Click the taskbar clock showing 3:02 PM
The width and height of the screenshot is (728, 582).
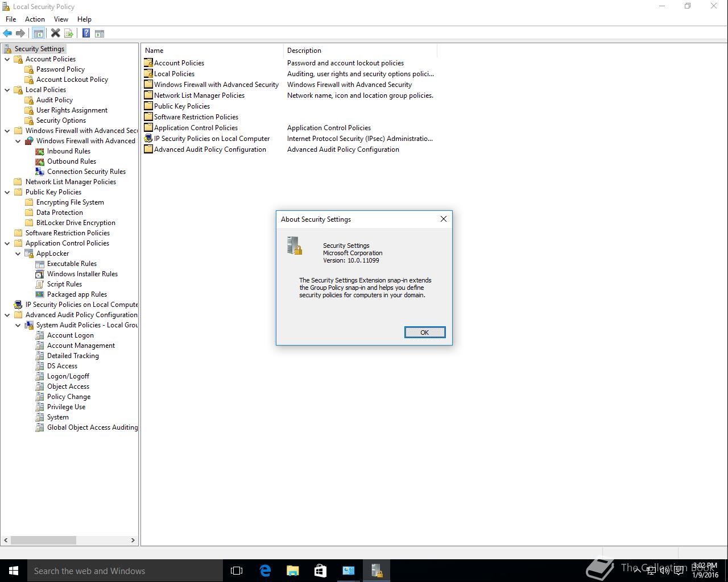705,571
